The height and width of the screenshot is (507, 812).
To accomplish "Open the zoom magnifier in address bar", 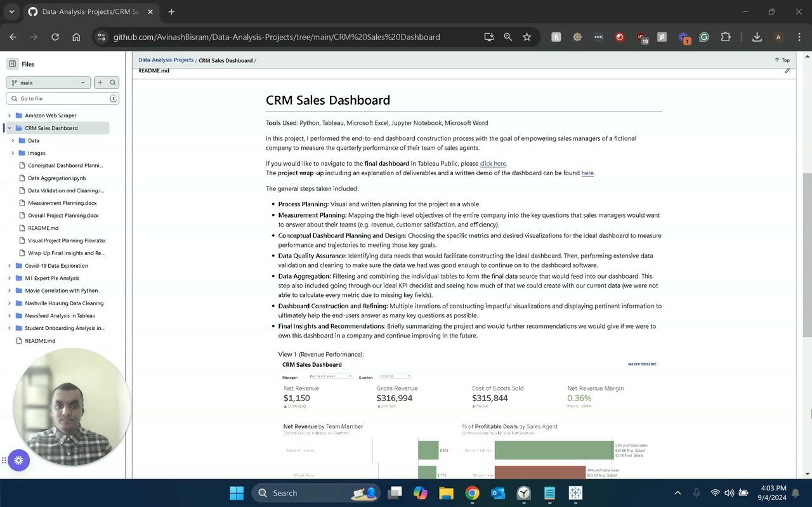I will (507, 37).
